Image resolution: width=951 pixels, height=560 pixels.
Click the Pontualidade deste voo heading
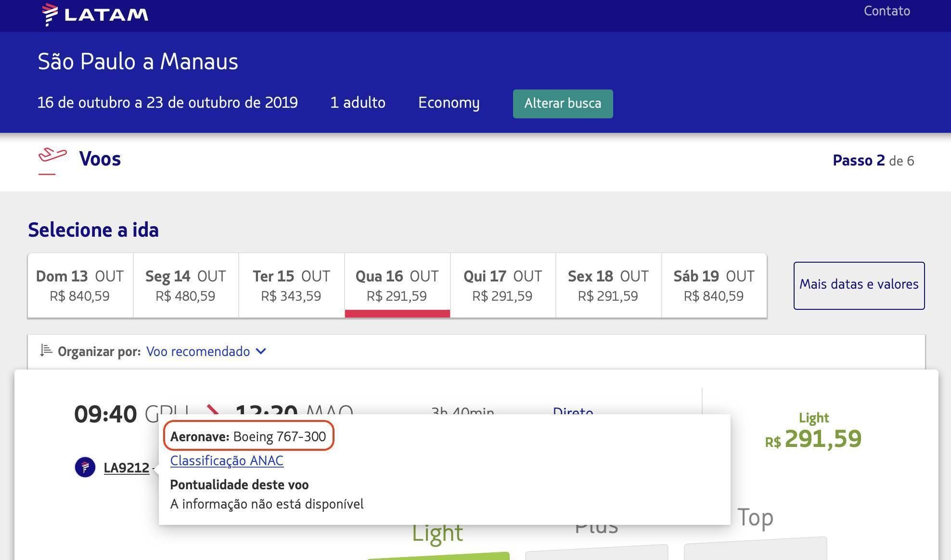[239, 484]
